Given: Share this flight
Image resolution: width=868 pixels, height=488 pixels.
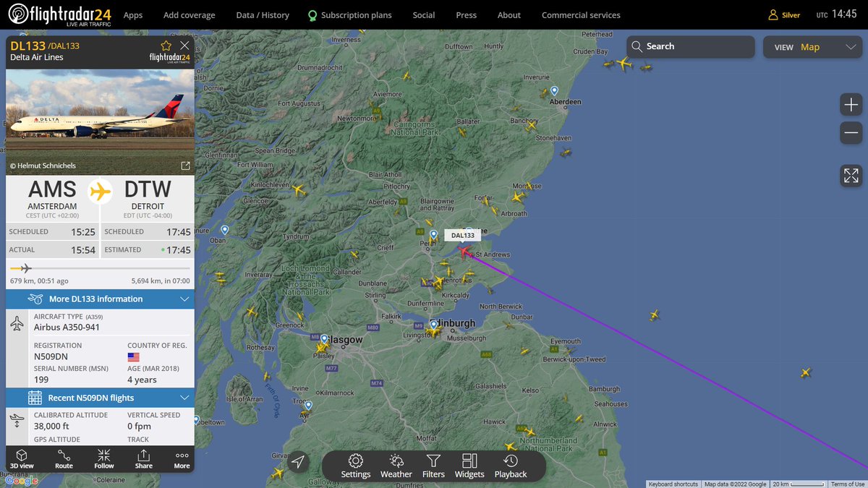Looking at the screenshot, I should click(x=144, y=459).
